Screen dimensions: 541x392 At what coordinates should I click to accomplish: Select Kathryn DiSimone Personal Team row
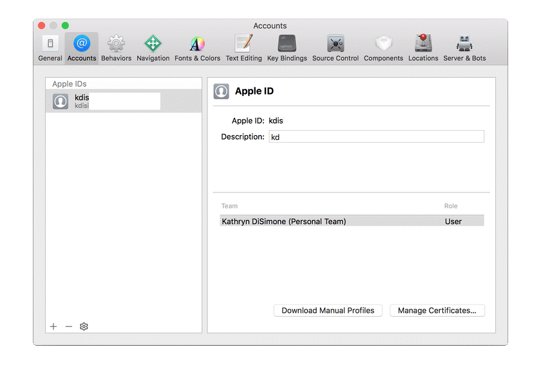(352, 221)
